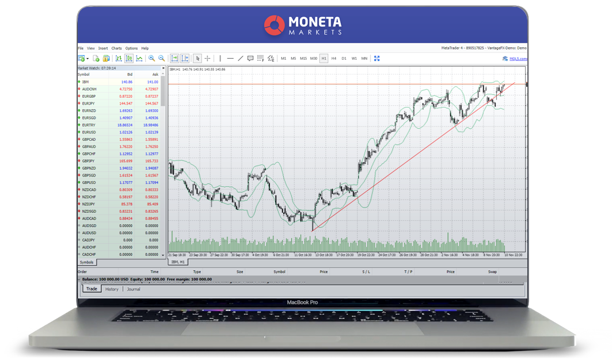Select the NZDCAD symbol row
The height and width of the screenshot is (364, 616).
click(x=119, y=190)
